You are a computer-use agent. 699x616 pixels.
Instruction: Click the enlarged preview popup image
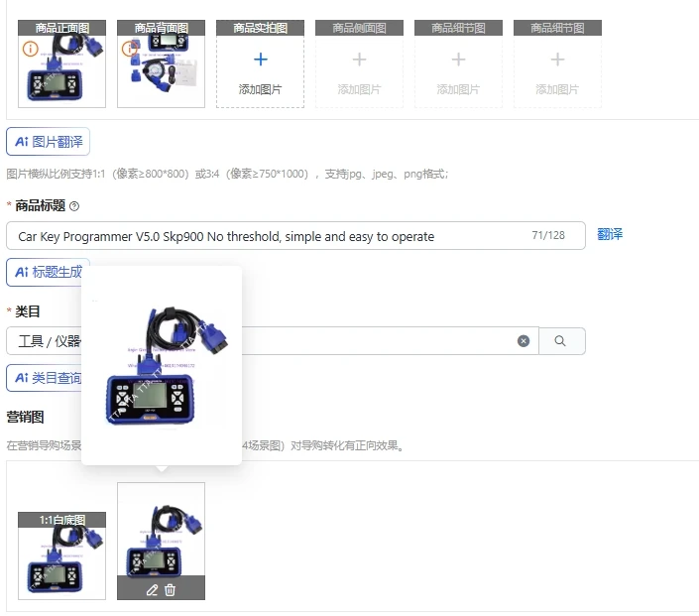162,366
